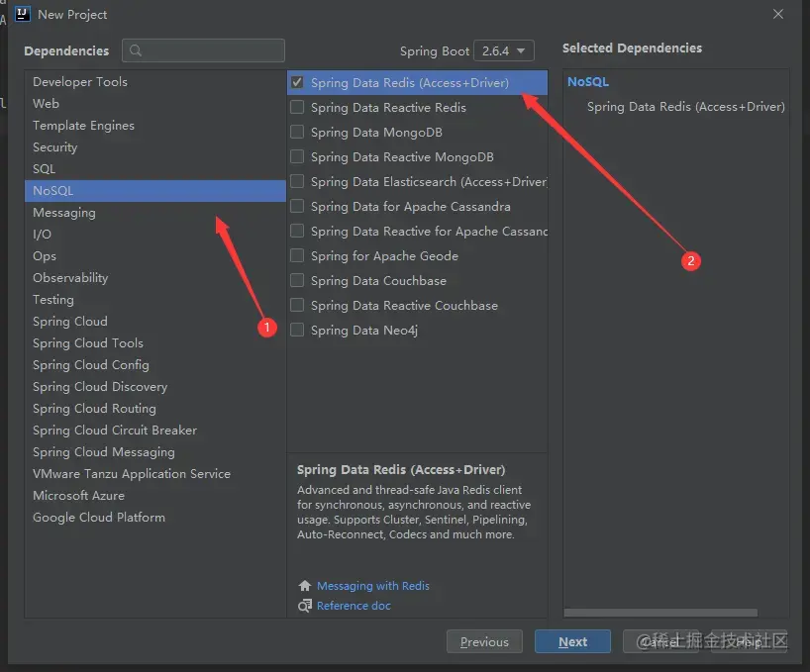Select Developer Tools category
The height and width of the screenshot is (672, 810).
pyautogui.click(x=155, y=82)
